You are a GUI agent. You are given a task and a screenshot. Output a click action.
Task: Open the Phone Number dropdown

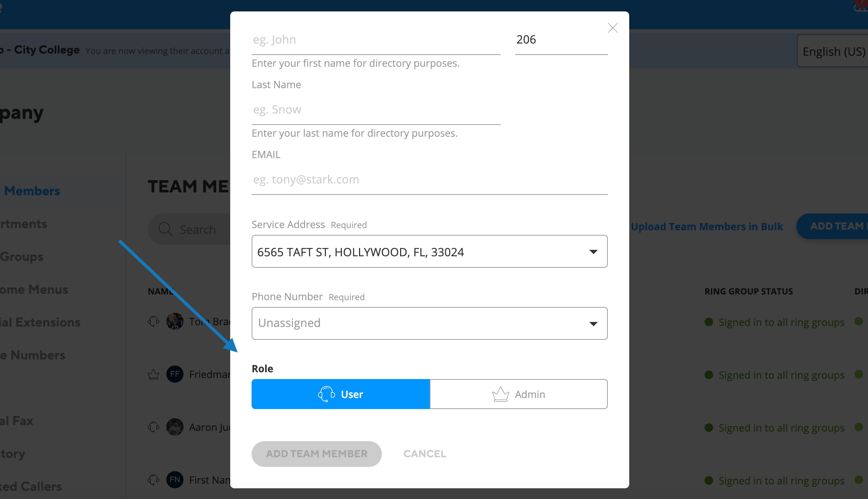pos(429,323)
